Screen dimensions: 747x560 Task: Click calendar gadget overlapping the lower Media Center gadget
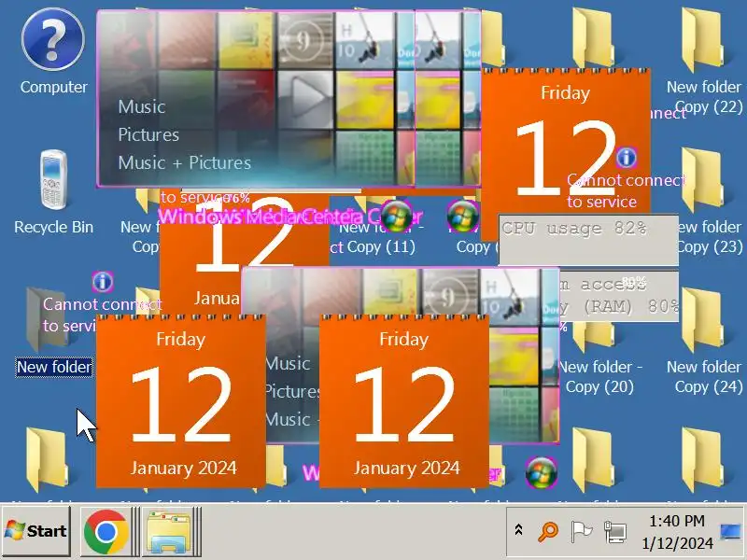404,401
